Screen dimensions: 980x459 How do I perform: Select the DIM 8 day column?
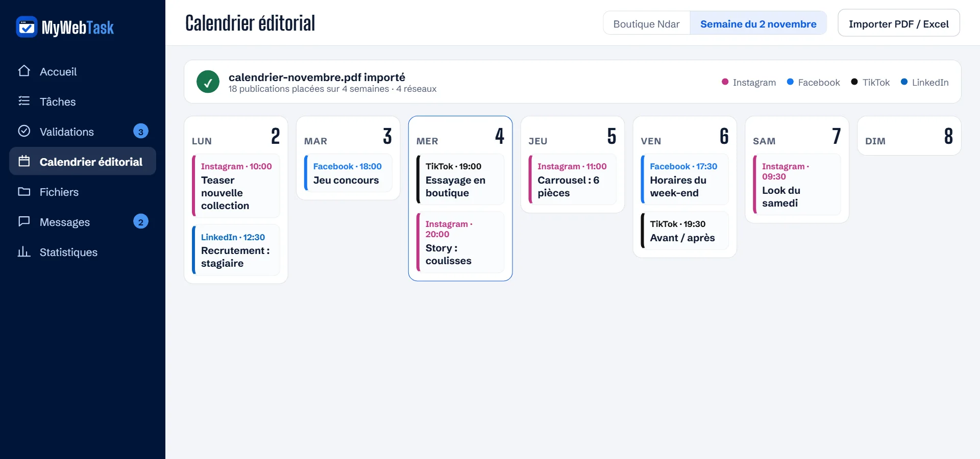pos(910,136)
